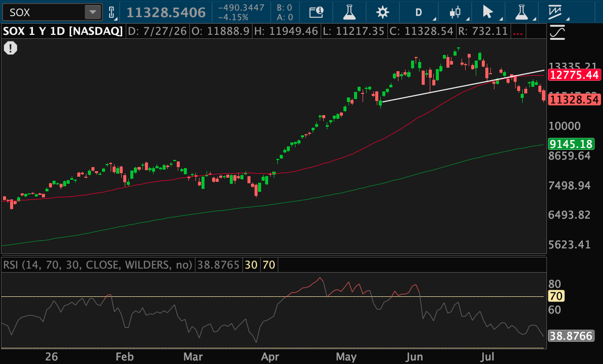This screenshot has width=603, height=364.
Task: Click chart title SOX 1 Y 1D [NASDAQ]
Action: click(x=63, y=31)
